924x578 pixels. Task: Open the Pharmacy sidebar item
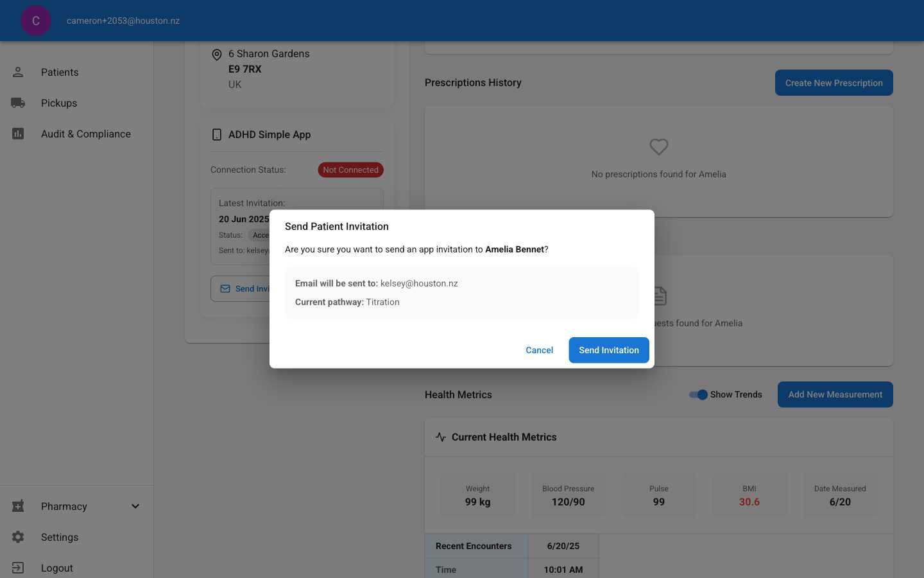point(77,506)
